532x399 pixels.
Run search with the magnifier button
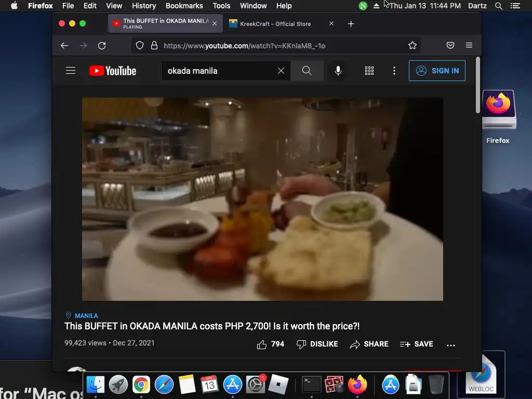[x=307, y=71]
